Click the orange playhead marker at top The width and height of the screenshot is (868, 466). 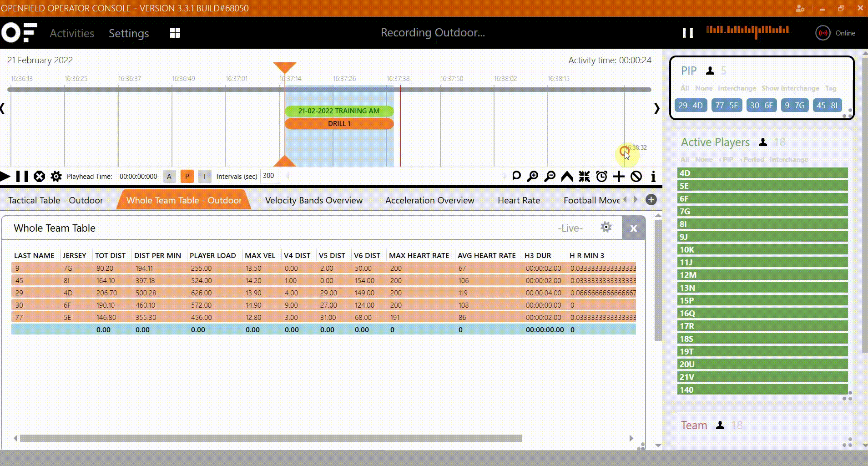coord(285,67)
